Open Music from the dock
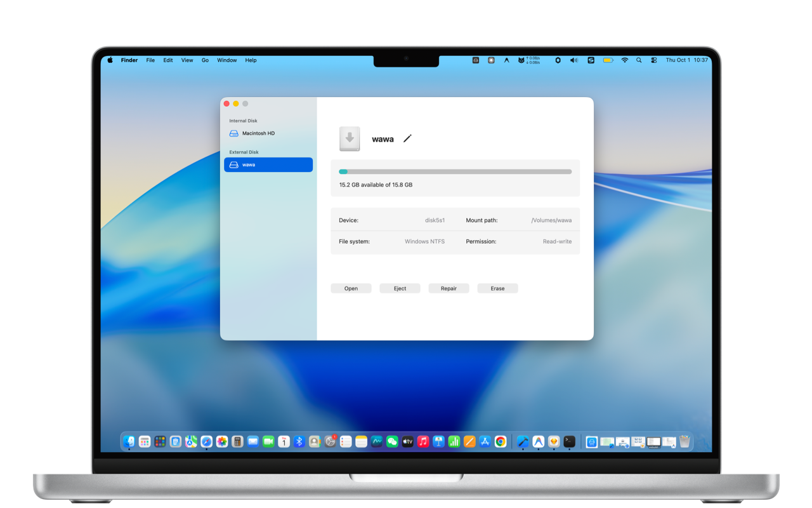The height and width of the screenshot is (508, 812). (x=423, y=442)
